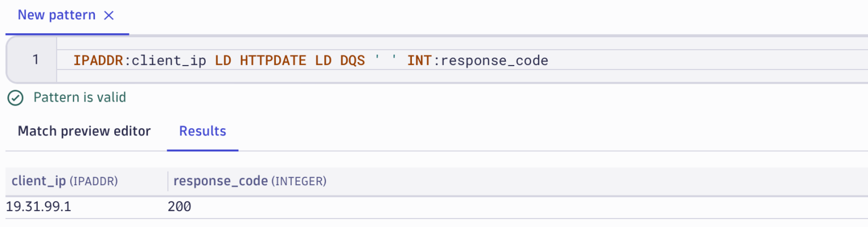Click the 'Pattern is valid' status text
The image size is (868, 227).
(x=80, y=98)
